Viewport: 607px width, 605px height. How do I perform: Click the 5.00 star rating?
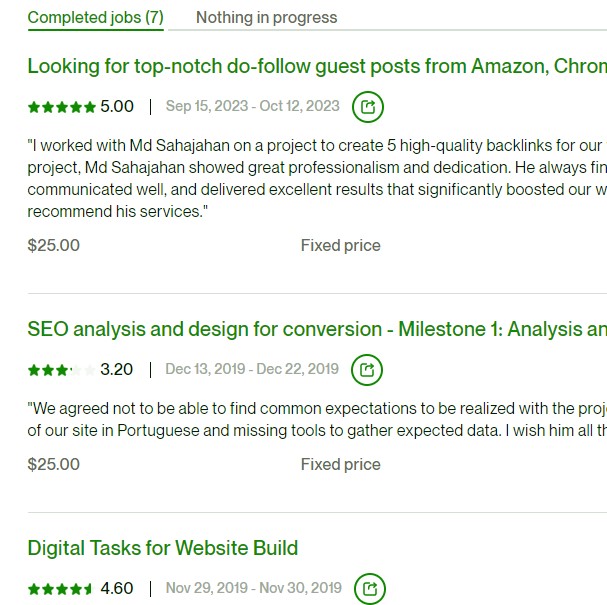pyautogui.click(x=81, y=106)
